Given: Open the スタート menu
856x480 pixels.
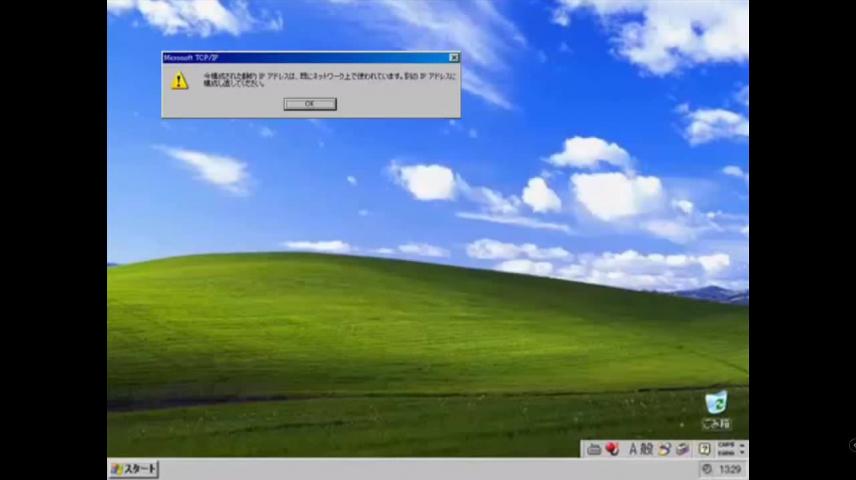Looking at the screenshot, I should coord(134,469).
